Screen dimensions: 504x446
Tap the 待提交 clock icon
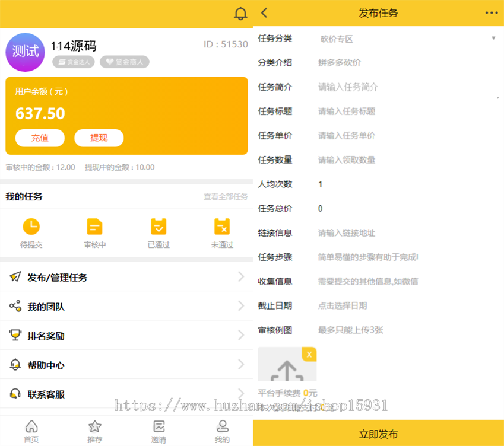coord(31,227)
